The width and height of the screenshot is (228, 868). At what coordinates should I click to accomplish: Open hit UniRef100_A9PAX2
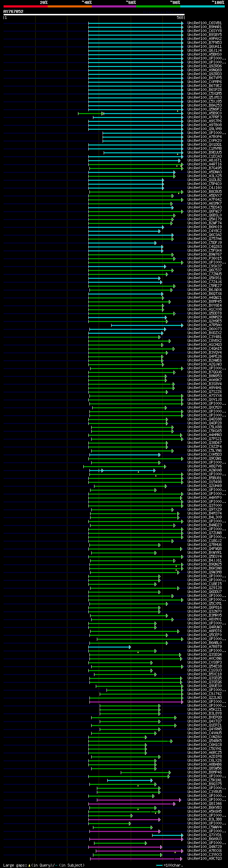click(x=204, y=39)
